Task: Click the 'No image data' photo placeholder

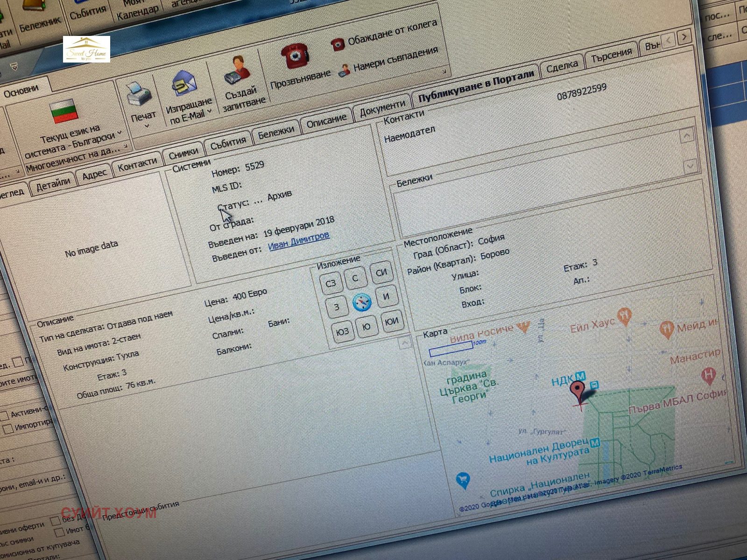Action: [92, 248]
